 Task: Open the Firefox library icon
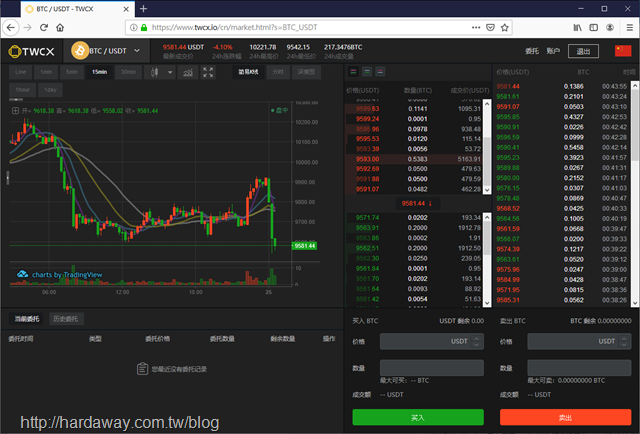point(577,27)
